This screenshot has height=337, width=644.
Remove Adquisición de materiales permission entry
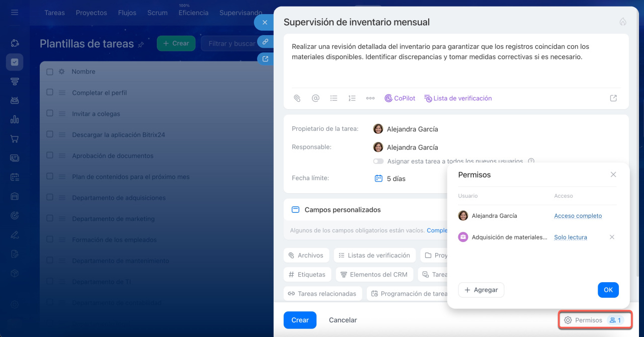coord(612,237)
